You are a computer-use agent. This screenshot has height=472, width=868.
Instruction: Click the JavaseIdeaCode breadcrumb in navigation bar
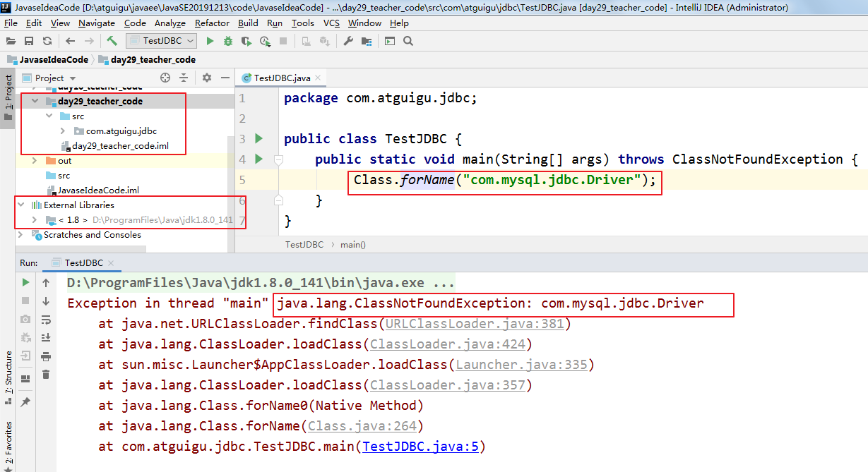point(48,60)
